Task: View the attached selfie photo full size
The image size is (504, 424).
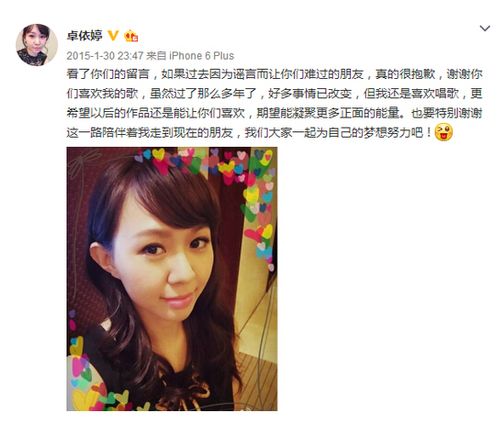Action: [x=172, y=279]
